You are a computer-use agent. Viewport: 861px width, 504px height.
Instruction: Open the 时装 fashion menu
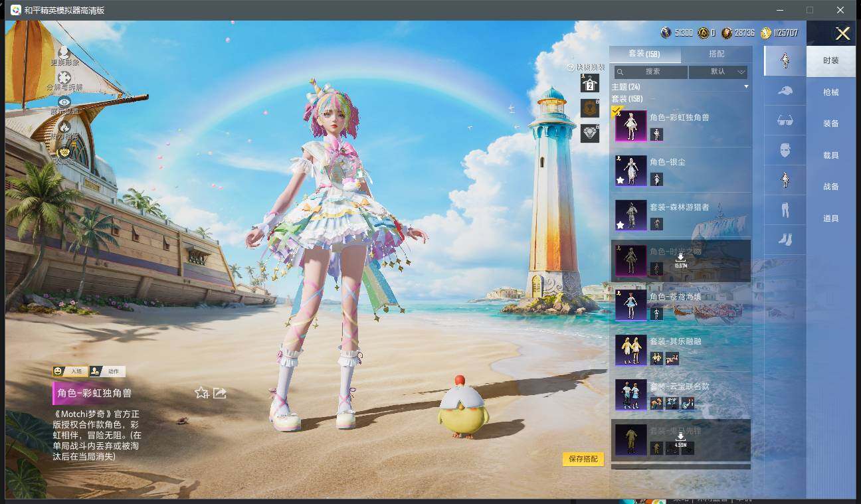click(x=831, y=60)
